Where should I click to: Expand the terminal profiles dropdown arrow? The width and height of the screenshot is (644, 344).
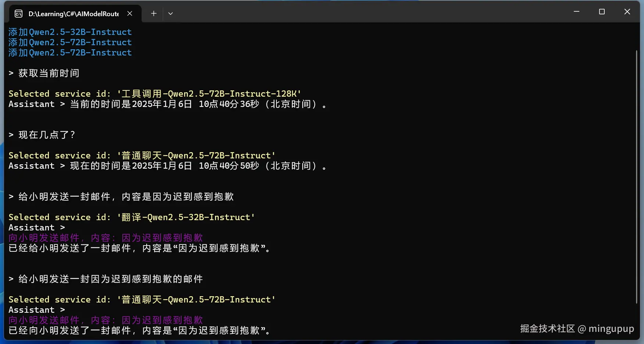[170, 13]
